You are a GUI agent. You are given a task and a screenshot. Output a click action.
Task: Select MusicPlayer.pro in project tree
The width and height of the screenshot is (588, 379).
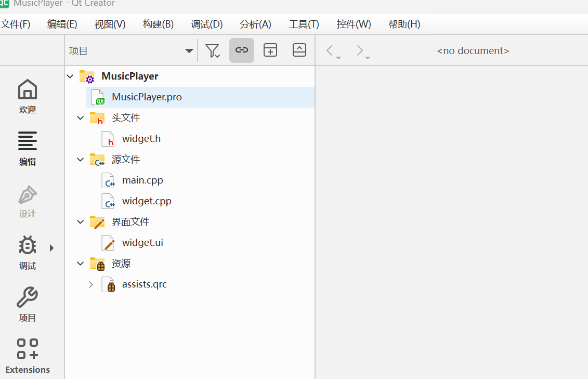(x=147, y=97)
